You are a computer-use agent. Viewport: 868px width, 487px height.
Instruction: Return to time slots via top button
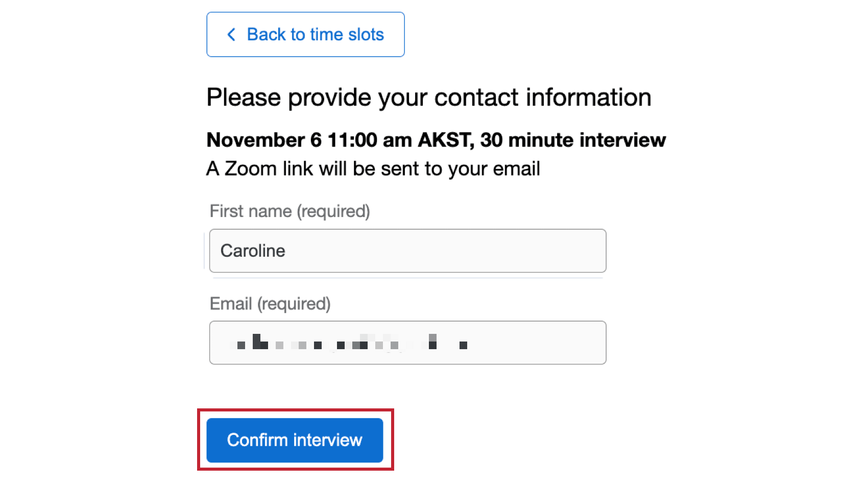pos(305,34)
